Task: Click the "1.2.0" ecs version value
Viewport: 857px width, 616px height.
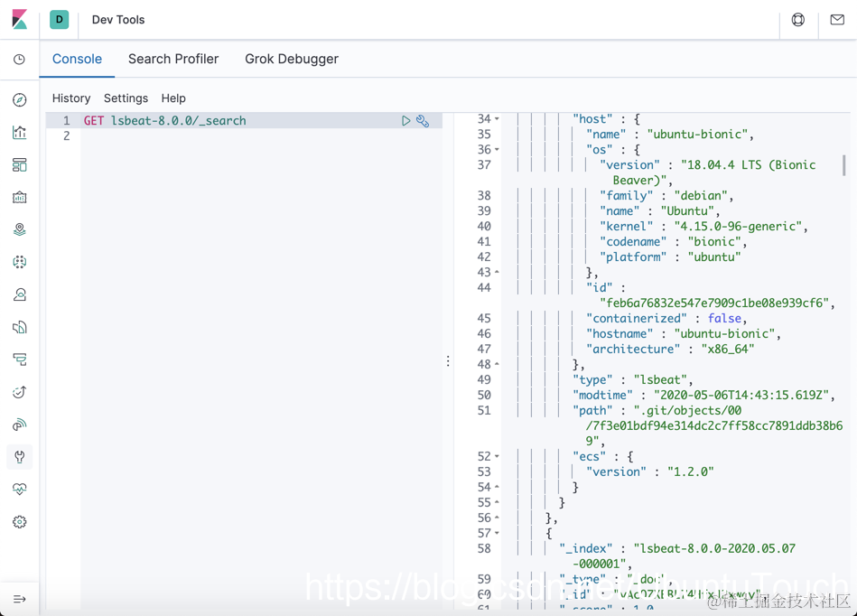Action: [690, 471]
